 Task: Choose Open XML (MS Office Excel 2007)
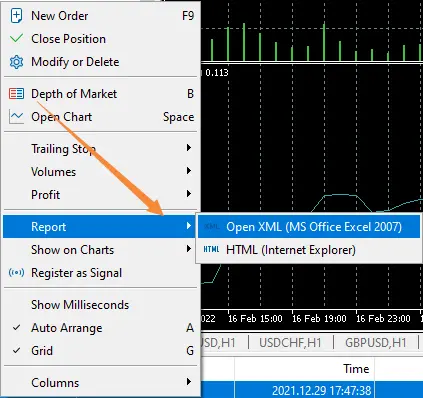309,227
